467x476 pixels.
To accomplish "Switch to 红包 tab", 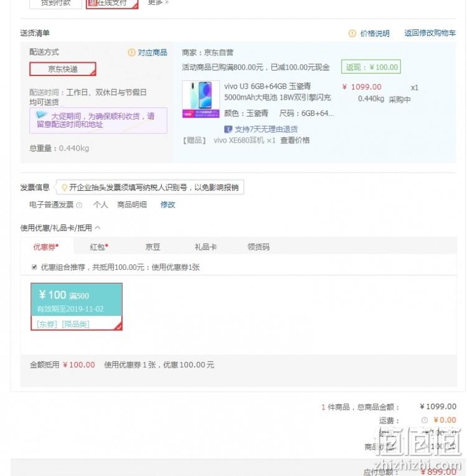I will [x=99, y=247].
